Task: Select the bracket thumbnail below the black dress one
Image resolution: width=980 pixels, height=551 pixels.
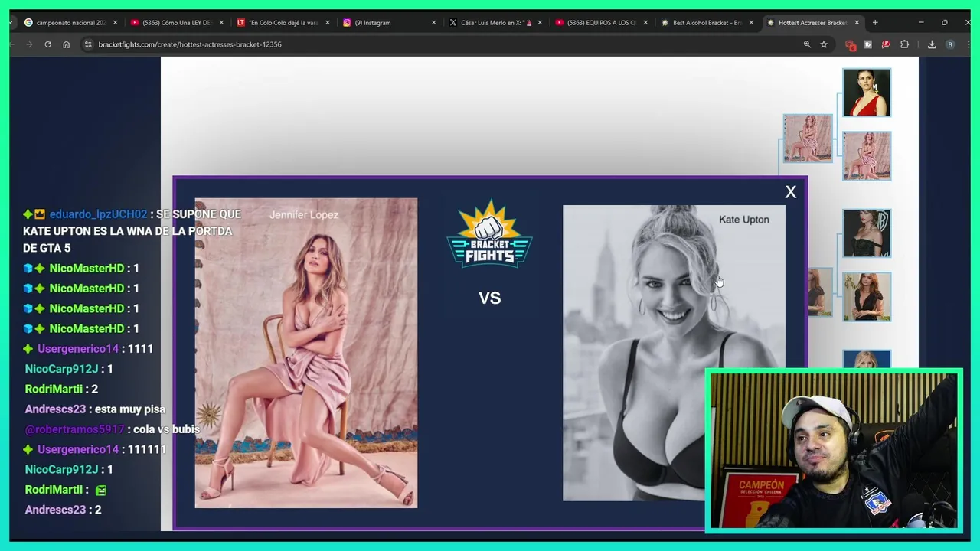Action: coord(867,297)
